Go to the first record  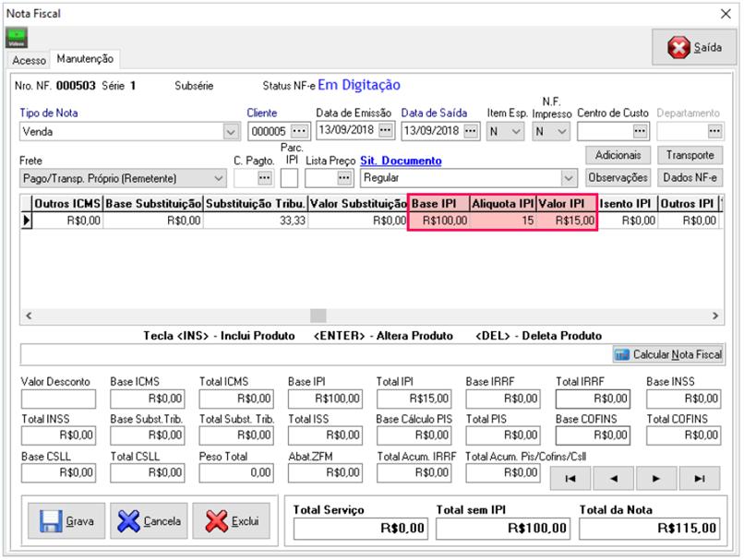click(x=571, y=478)
